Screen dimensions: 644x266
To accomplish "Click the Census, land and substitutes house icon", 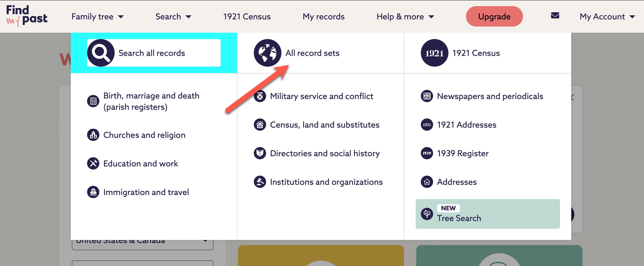I will [260, 125].
